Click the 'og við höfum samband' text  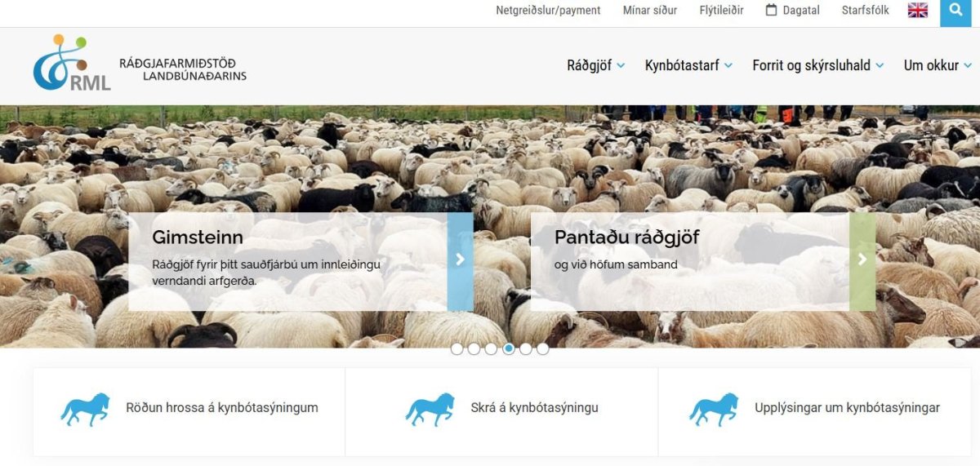[x=616, y=264]
